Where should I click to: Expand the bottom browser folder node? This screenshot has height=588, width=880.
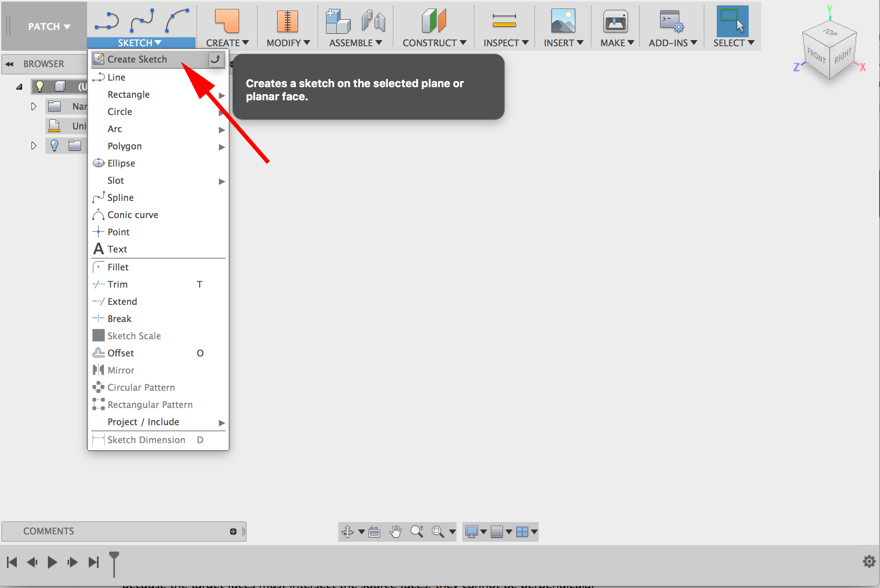pyautogui.click(x=34, y=146)
